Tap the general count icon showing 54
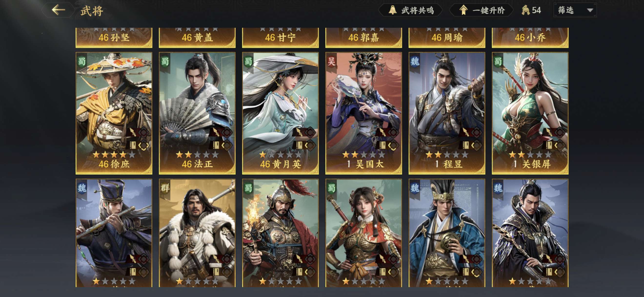 click(x=526, y=10)
